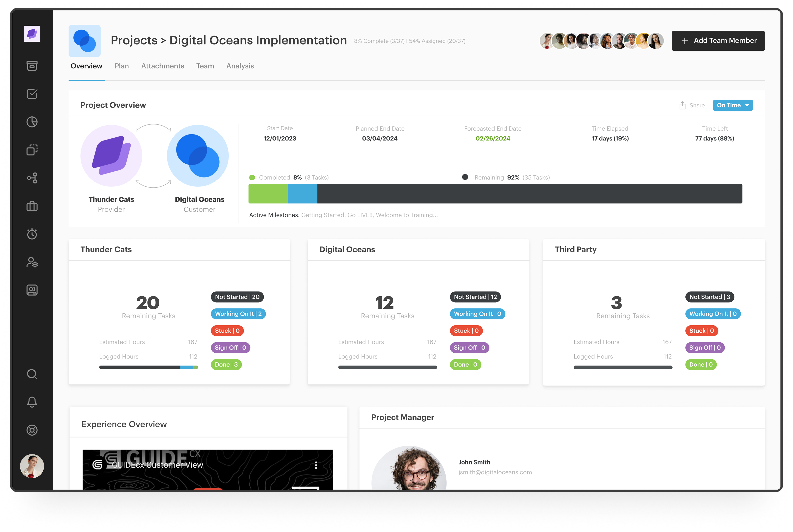Click Third Party Stuck | 0 badge

click(x=702, y=331)
